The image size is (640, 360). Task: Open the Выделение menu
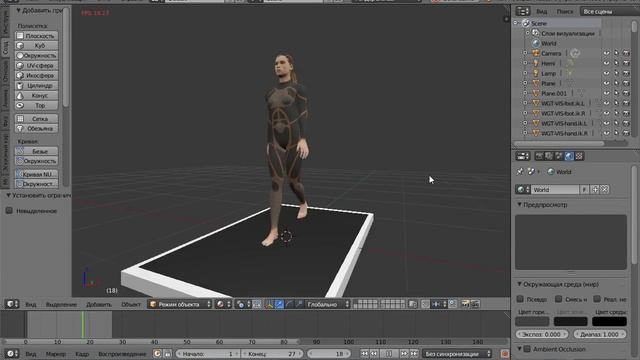(x=61, y=304)
